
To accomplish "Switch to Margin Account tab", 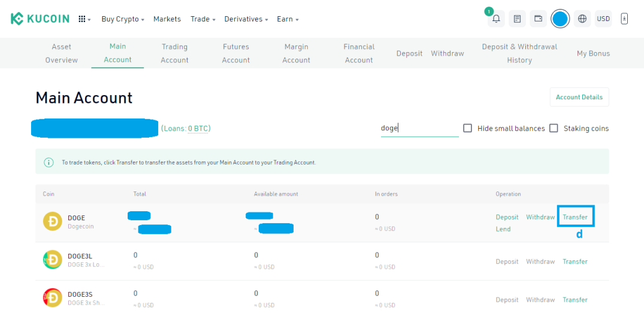I will (x=296, y=53).
